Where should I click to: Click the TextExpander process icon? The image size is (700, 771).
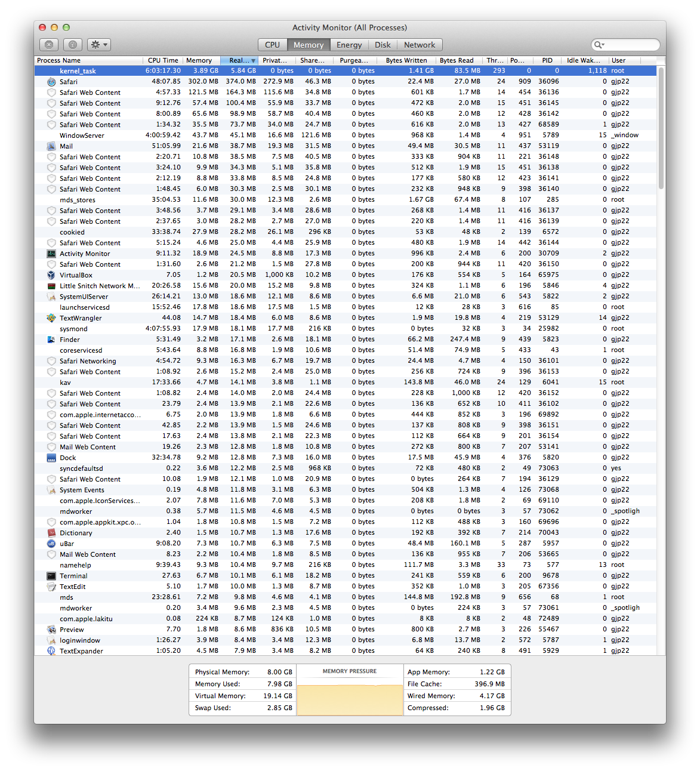[x=51, y=651]
